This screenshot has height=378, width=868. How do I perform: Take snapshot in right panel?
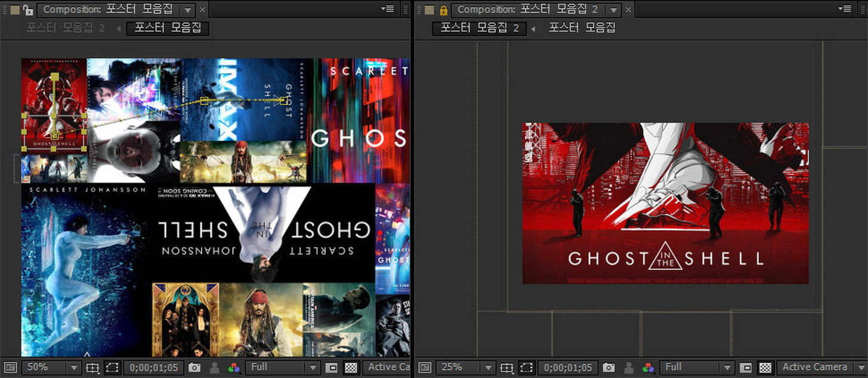608,368
